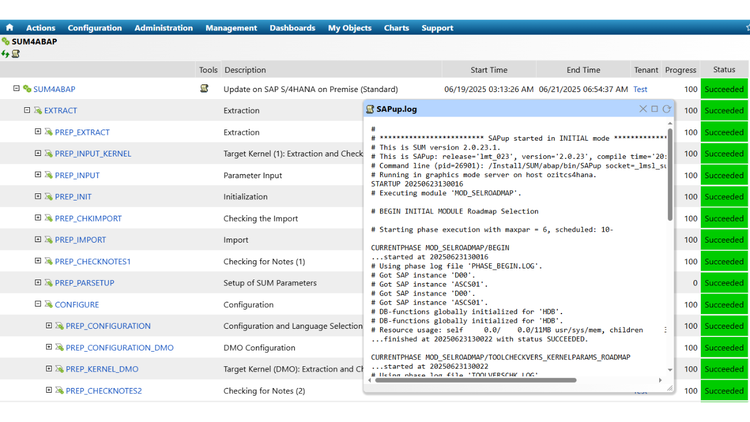Viewport: 750px width, 422px height.
Task: Expand the PREP_CHKIMPORT node
Action: point(38,218)
